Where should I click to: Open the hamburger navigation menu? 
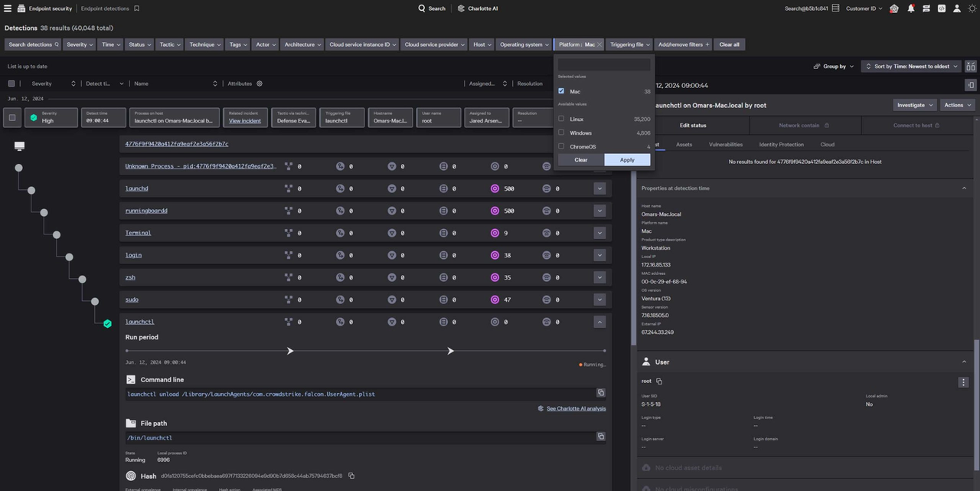(x=8, y=8)
